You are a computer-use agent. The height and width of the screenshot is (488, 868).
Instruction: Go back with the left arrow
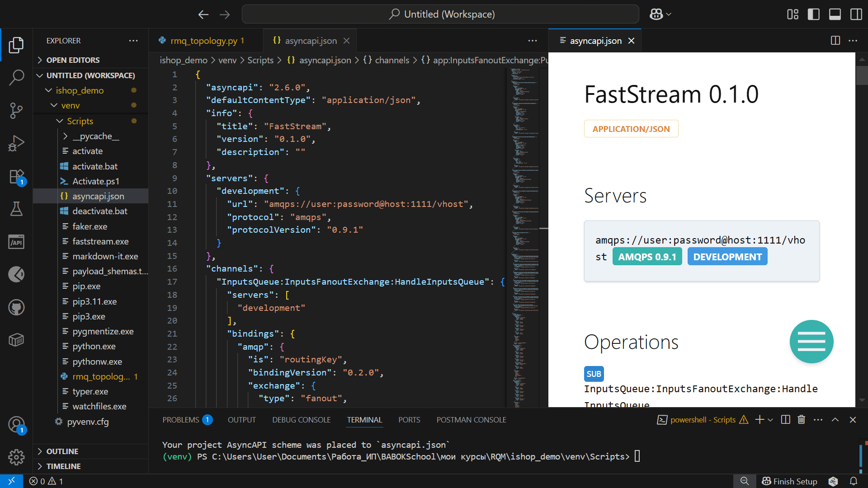click(203, 14)
